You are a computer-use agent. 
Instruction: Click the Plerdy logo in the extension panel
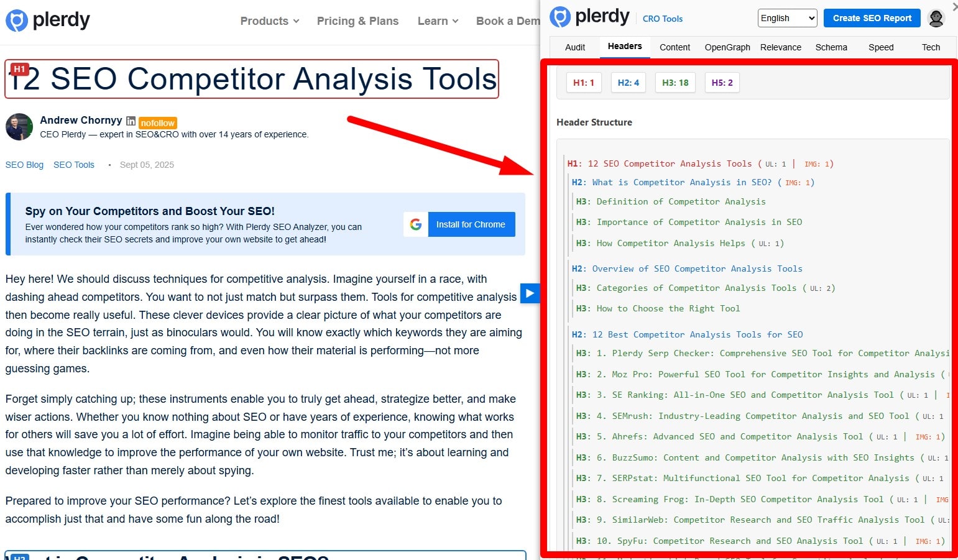coord(589,17)
